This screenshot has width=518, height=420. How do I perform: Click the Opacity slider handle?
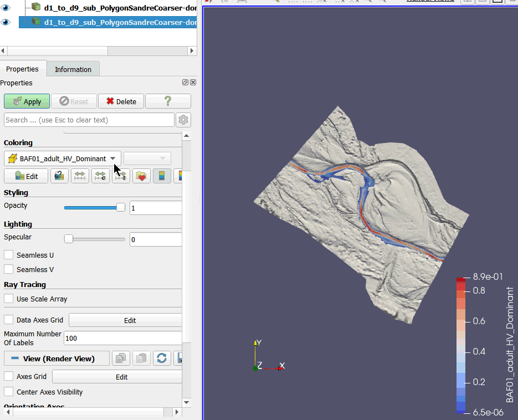(x=120, y=208)
